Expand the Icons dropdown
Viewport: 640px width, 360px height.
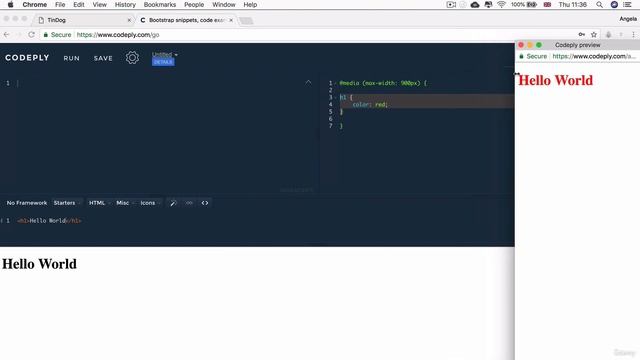point(150,203)
